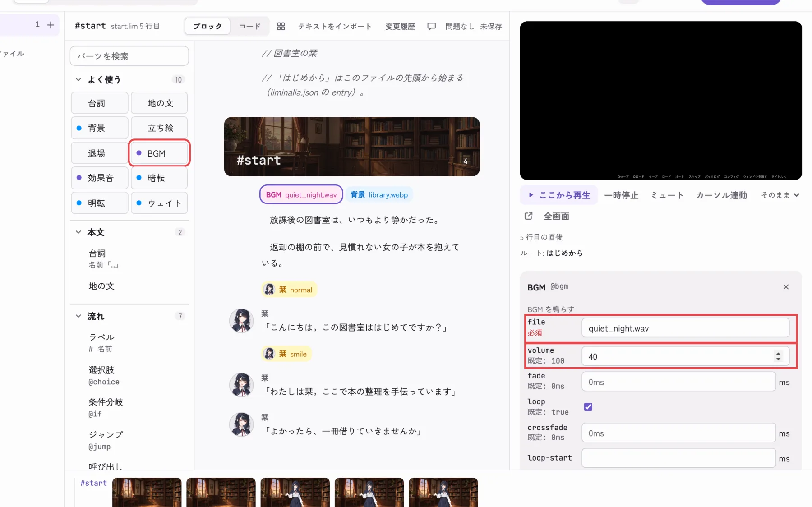812x507 pixels.
Task: Click 一時停止 pause button
Action: pos(621,195)
